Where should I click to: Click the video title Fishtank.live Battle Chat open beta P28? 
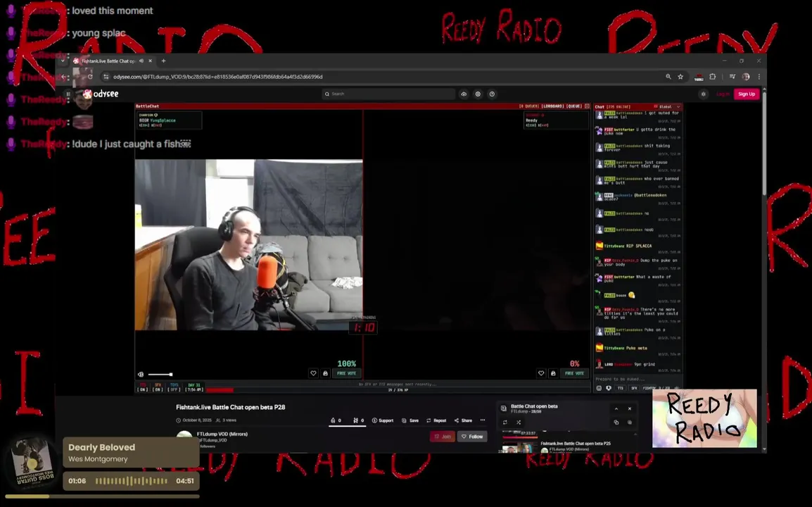pyautogui.click(x=231, y=407)
